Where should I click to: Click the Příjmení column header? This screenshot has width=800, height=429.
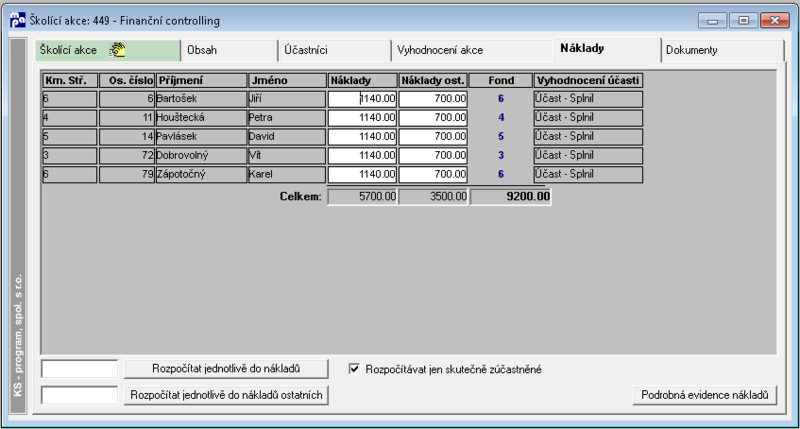point(202,81)
